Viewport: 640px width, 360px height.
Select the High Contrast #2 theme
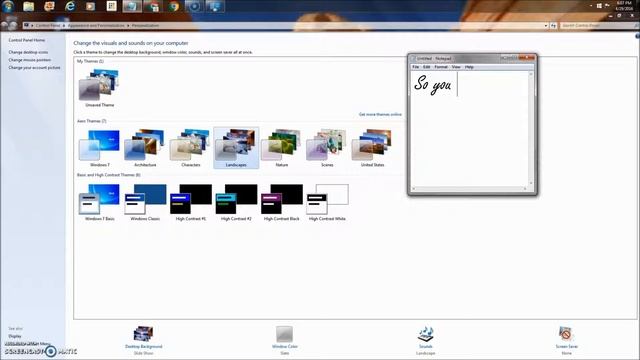(236, 202)
